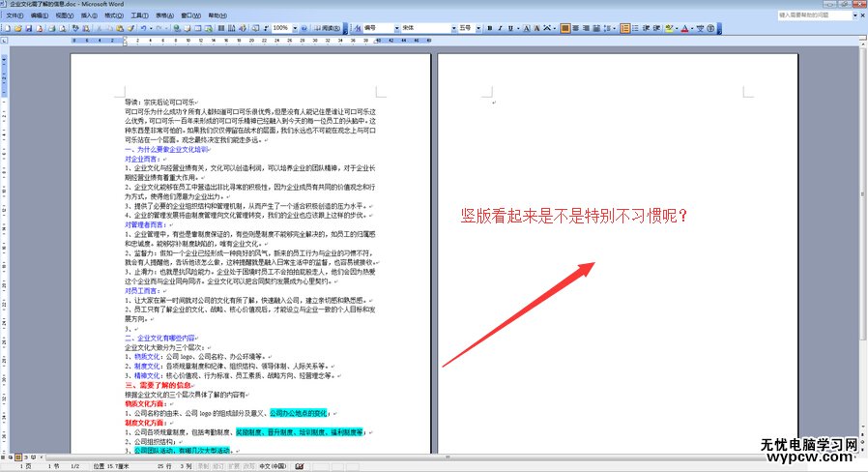Click the heading 三、需要了解的信息
868x472 pixels.
(x=158, y=385)
